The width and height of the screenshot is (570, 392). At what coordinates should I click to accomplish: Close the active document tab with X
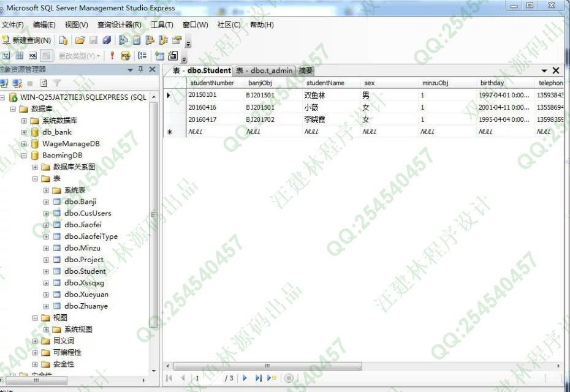coord(556,70)
